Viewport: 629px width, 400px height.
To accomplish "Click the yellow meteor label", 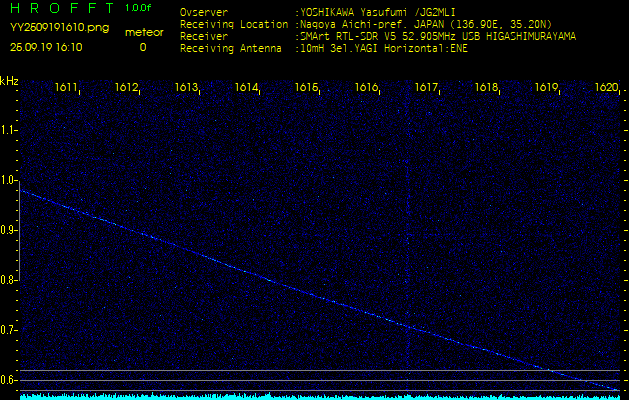I will 142,32.
